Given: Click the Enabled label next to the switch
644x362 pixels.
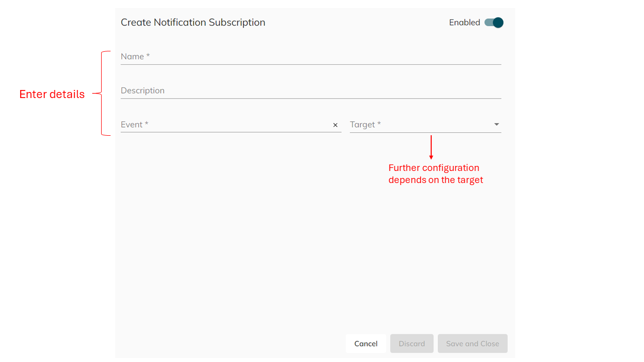Looking at the screenshot, I should [464, 22].
